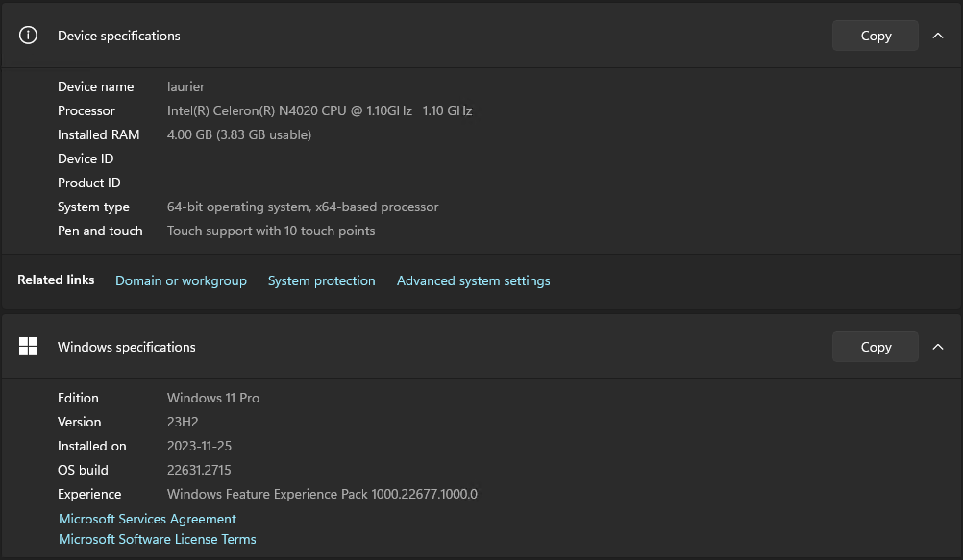The width and height of the screenshot is (963, 560).
Task: Click the 'Related links' label
Action: point(56,280)
